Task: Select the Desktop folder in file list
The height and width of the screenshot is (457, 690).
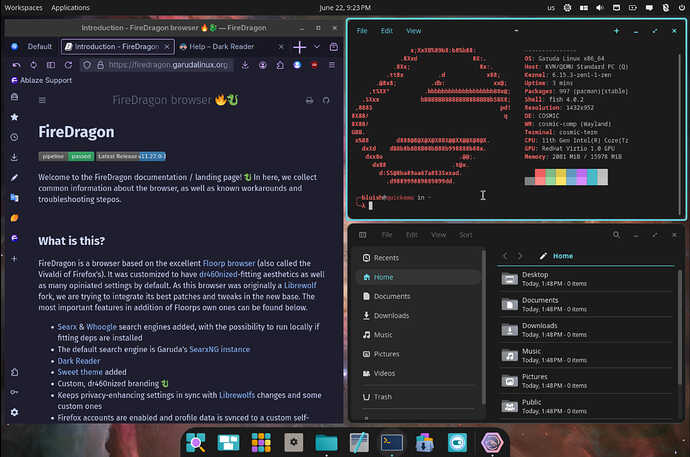Action: pyautogui.click(x=586, y=278)
